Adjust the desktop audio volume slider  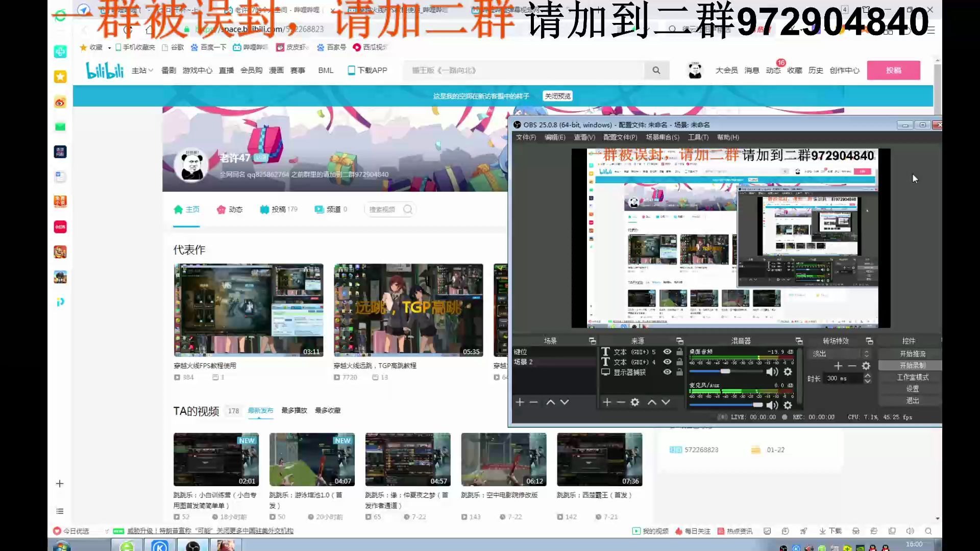click(726, 371)
